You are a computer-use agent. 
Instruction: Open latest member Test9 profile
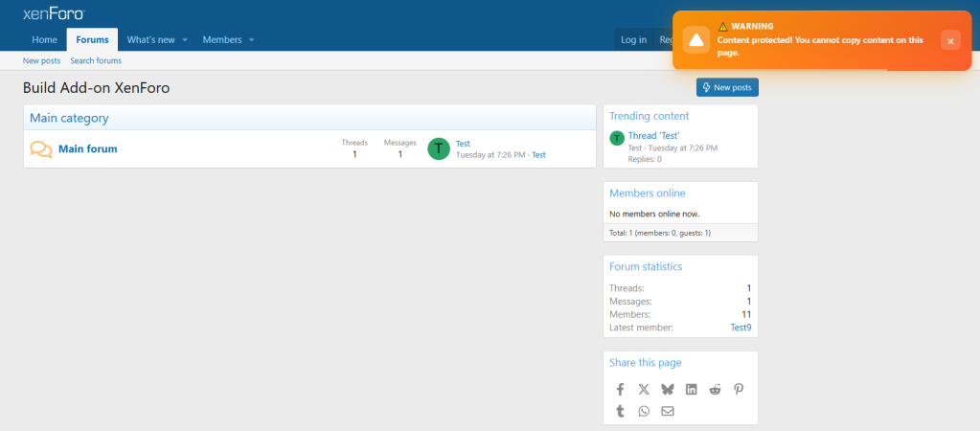pyautogui.click(x=741, y=328)
